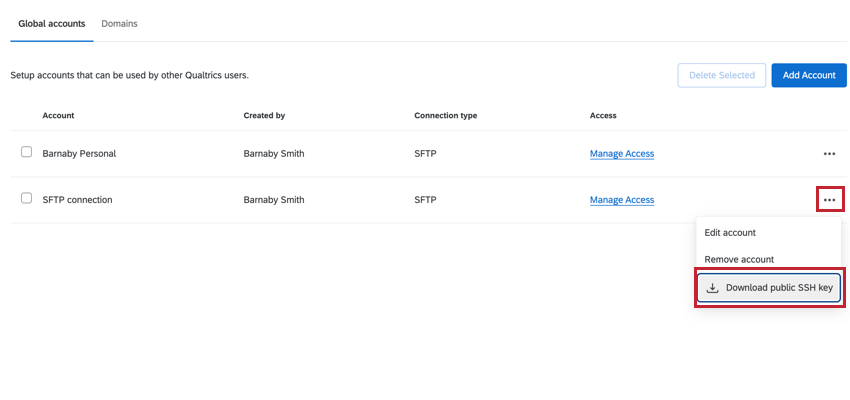Select Remove account menu option
The image size is (850, 400).
(739, 259)
